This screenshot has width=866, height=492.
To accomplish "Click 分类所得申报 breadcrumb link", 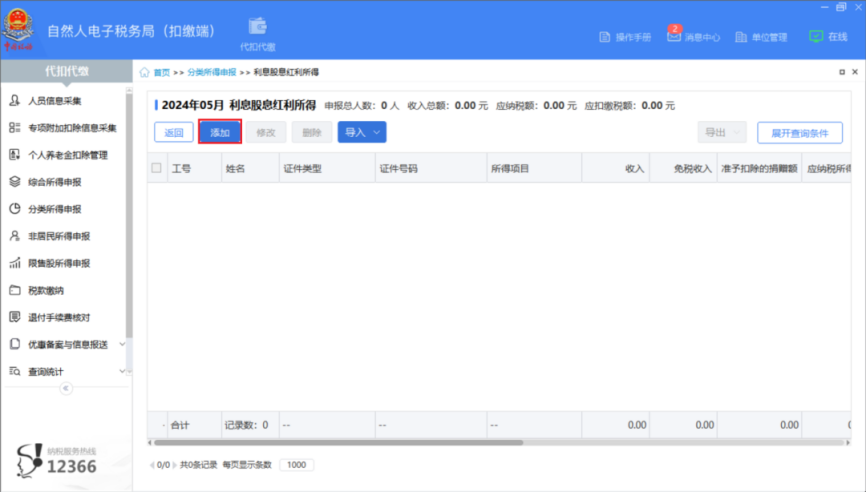I will [x=212, y=72].
